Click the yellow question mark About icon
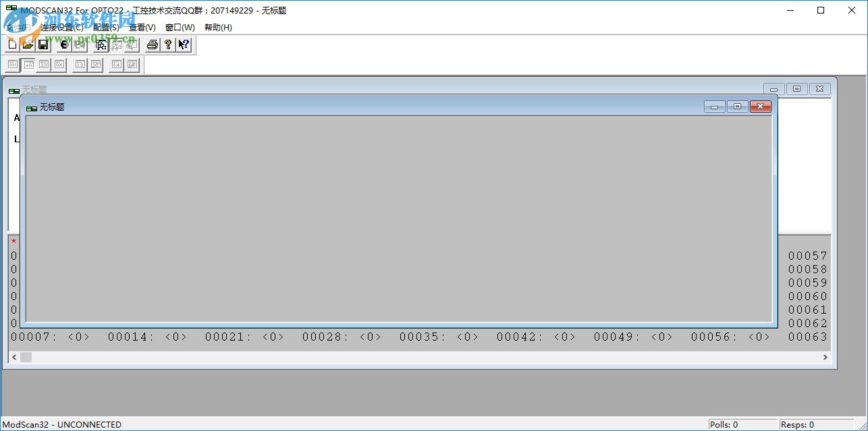 pyautogui.click(x=168, y=45)
